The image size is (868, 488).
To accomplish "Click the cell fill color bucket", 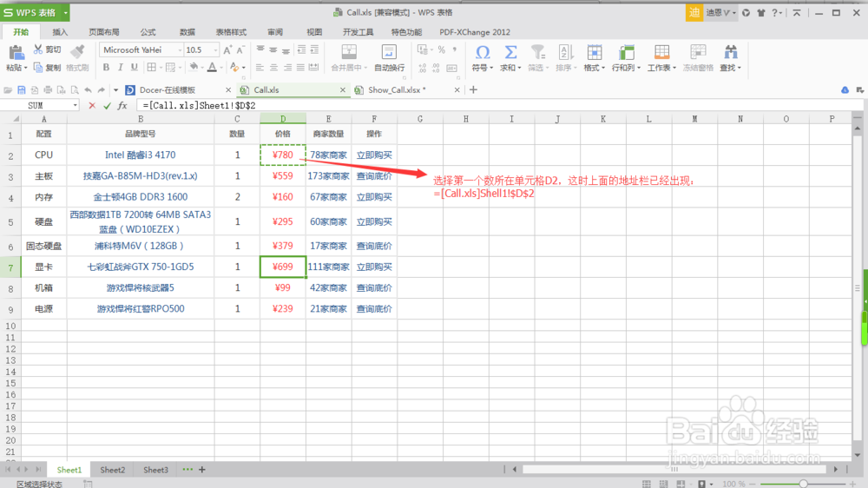I will (194, 68).
